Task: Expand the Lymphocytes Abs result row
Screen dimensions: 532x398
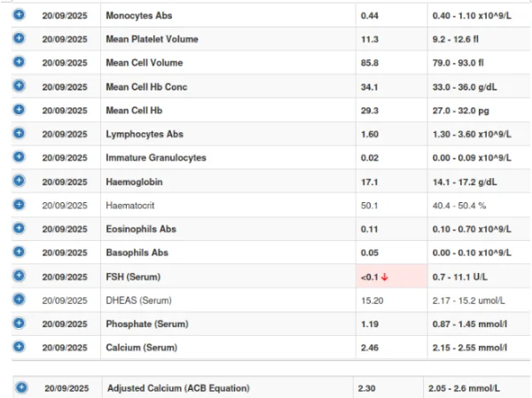Action: [x=20, y=133]
